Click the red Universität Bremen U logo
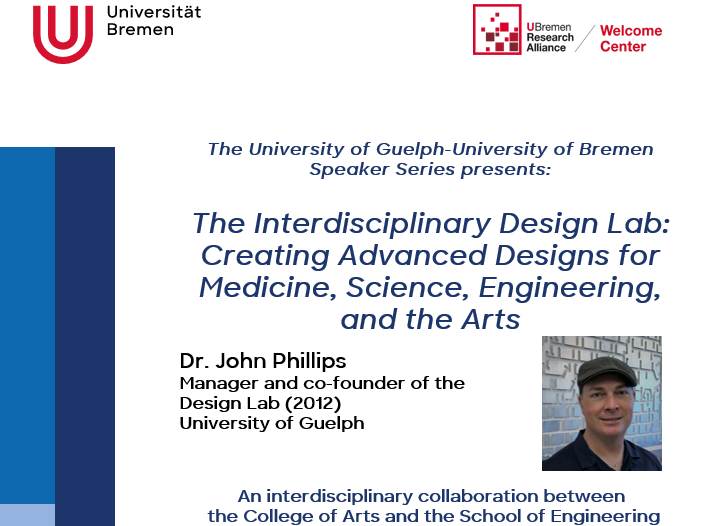701x526 pixels. click(x=62, y=32)
